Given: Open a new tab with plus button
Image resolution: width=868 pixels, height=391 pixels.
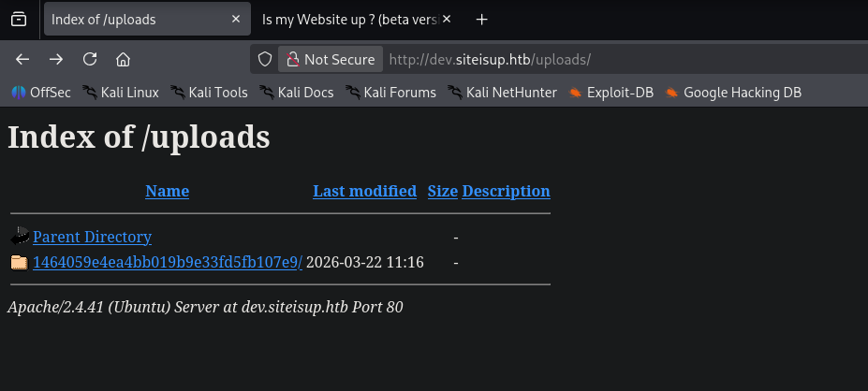Looking at the screenshot, I should (481, 20).
